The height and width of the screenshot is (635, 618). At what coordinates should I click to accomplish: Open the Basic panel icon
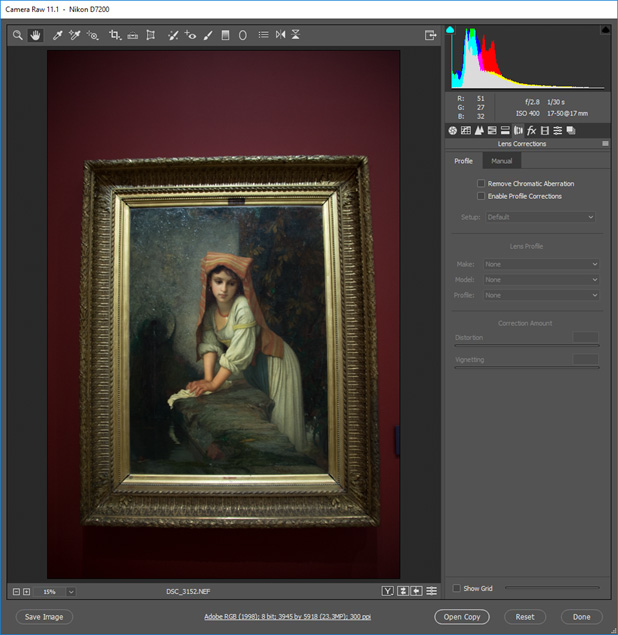[453, 131]
